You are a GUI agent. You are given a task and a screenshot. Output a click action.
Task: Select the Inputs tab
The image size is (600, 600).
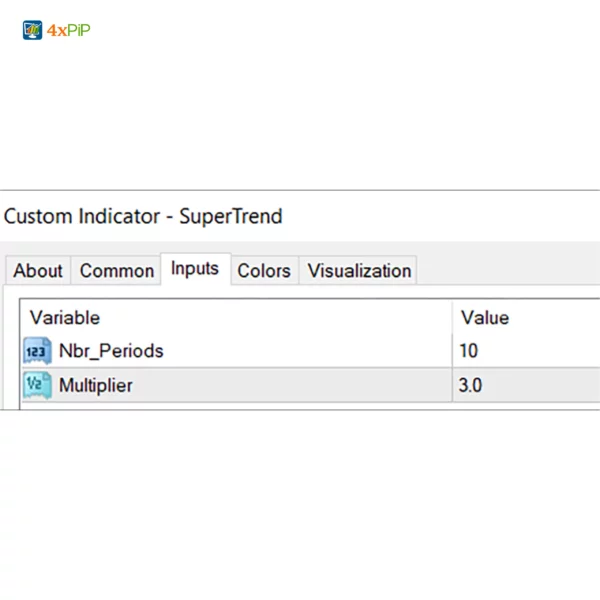click(195, 269)
